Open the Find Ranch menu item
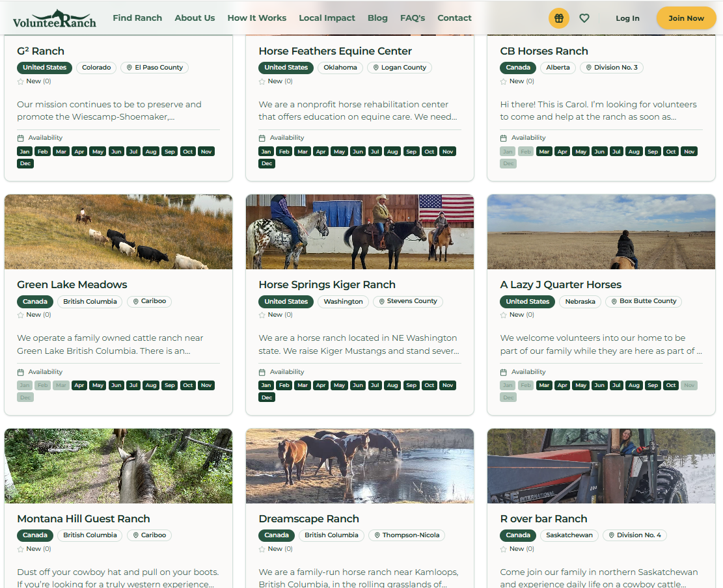Screen dimensions: 723x588 (x=137, y=18)
